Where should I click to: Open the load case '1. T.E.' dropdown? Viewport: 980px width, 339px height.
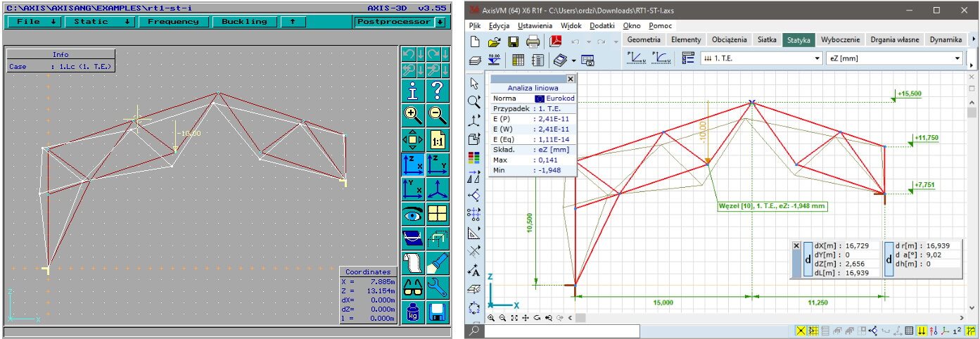tap(761, 59)
